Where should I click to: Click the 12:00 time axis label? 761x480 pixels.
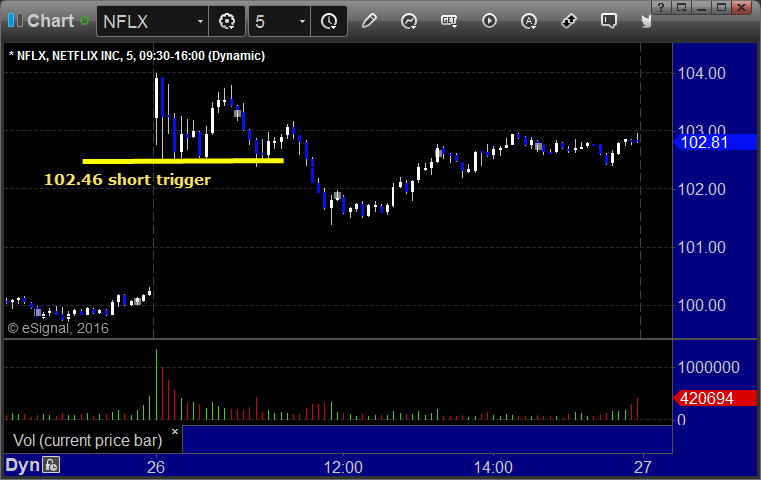coord(343,467)
